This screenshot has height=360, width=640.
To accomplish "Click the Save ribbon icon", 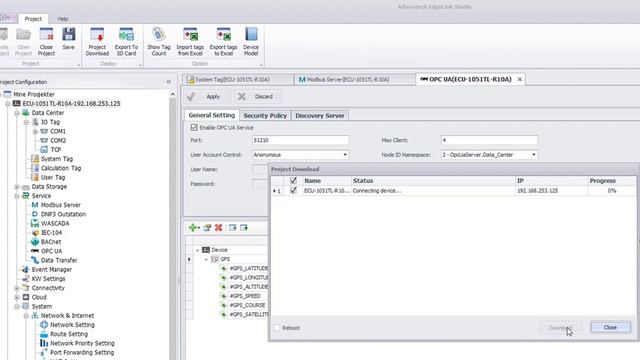I will tap(69, 39).
